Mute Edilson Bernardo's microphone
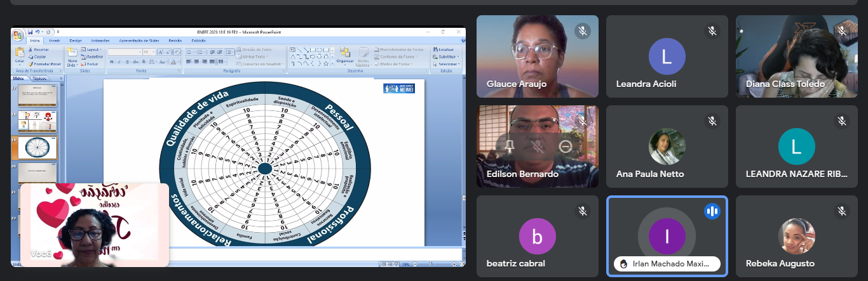The height and width of the screenshot is (281, 868). (538, 147)
